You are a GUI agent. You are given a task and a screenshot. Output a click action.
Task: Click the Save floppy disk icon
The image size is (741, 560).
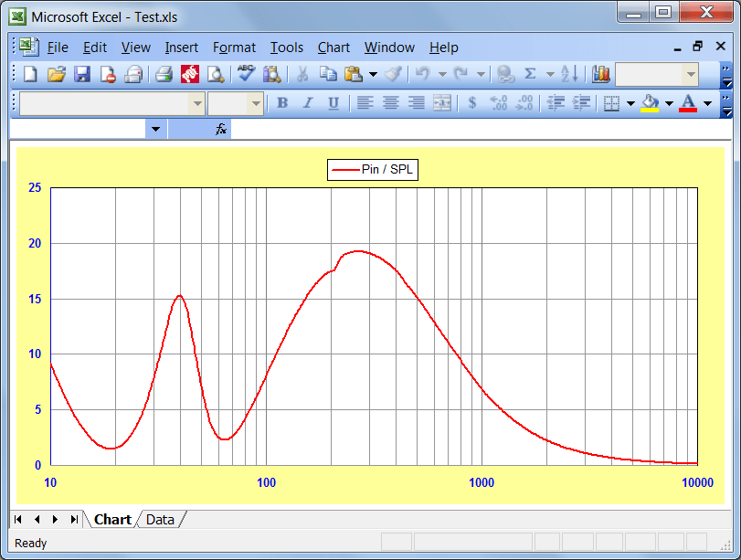[x=82, y=74]
